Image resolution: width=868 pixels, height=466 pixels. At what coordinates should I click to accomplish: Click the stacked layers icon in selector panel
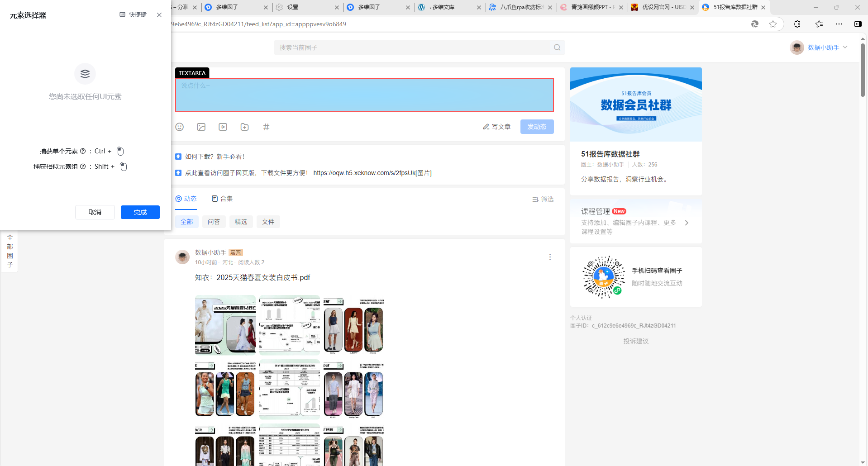point(85,74)
